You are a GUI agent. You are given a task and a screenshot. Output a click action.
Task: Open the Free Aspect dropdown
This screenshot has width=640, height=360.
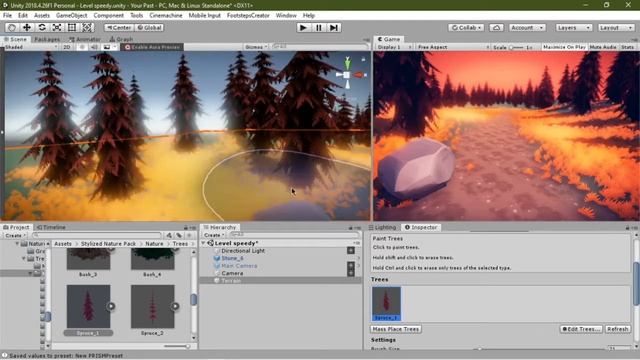pyautogui.click(x=453, y=47)
